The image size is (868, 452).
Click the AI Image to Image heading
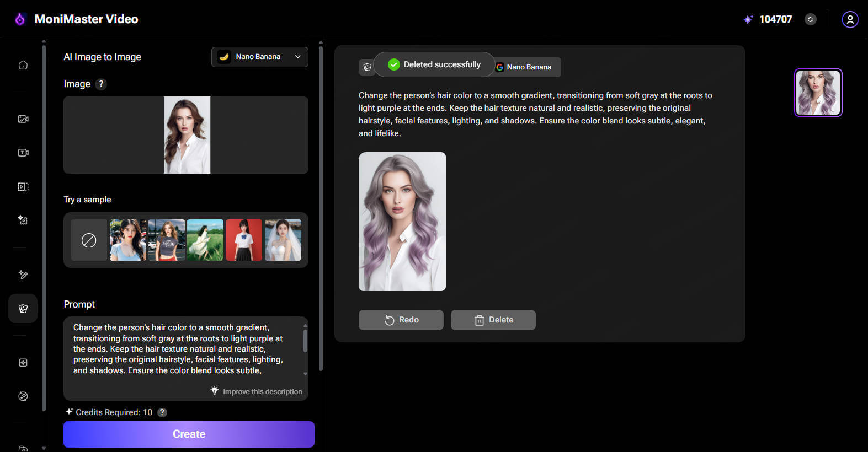click(102, 57)
